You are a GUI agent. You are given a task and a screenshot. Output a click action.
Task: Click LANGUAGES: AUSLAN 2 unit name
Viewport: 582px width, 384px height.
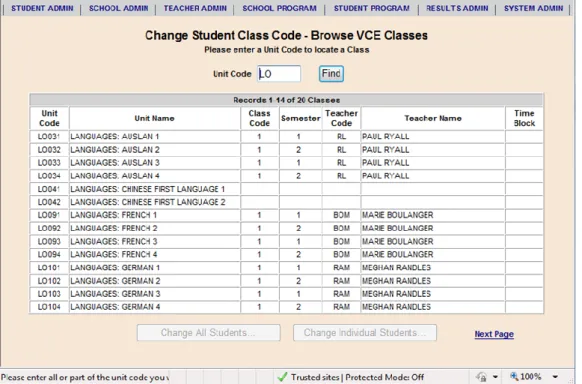[x=115, y=150]
